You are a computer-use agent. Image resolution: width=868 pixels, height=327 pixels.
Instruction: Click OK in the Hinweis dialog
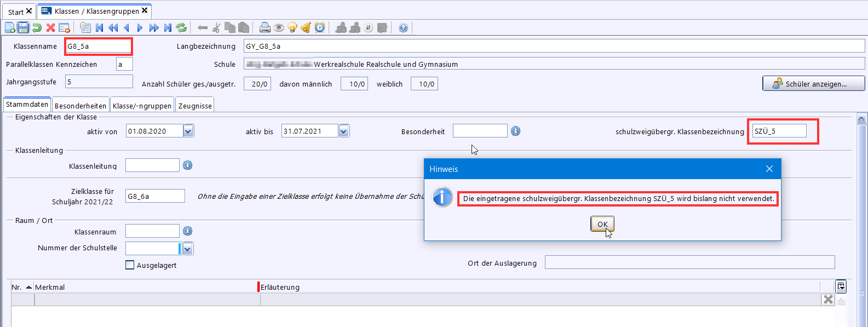click(x=602, y=224)
